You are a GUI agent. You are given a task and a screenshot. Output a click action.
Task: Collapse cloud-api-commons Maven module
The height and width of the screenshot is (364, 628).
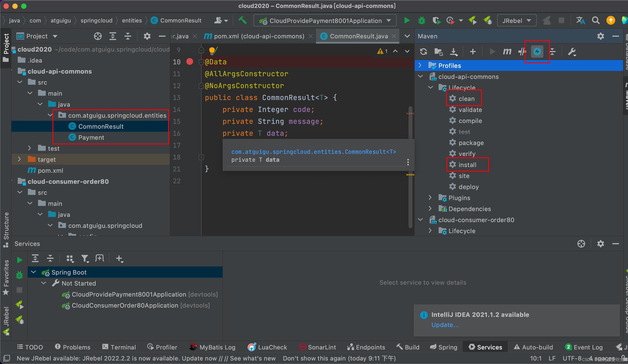[x=421, y=76]
